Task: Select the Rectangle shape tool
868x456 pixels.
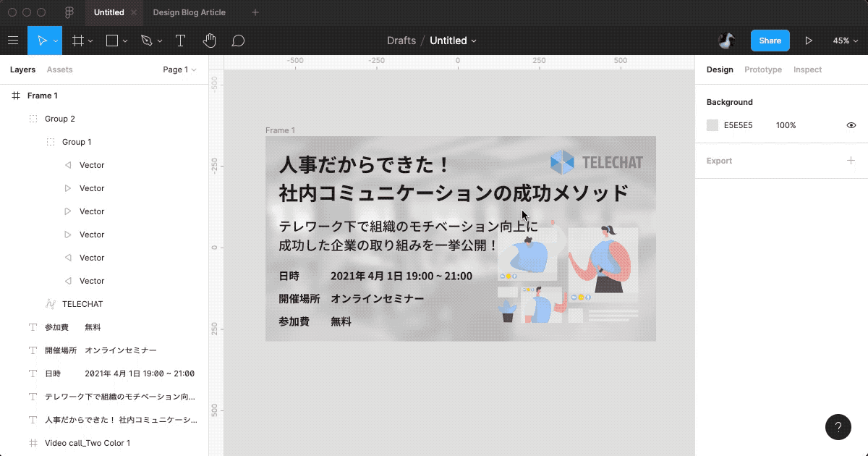Action: point(112,41)
